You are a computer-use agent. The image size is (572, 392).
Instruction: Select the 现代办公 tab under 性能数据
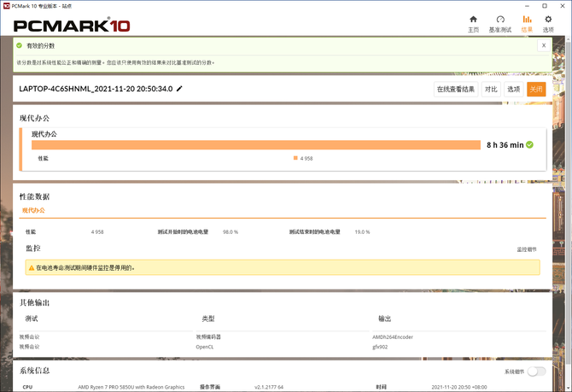coord(34,210)
